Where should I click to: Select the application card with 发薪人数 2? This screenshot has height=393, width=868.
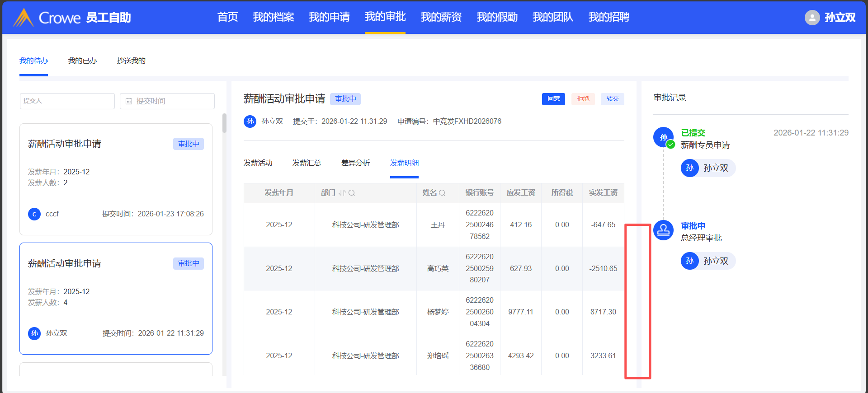(116, 179)
